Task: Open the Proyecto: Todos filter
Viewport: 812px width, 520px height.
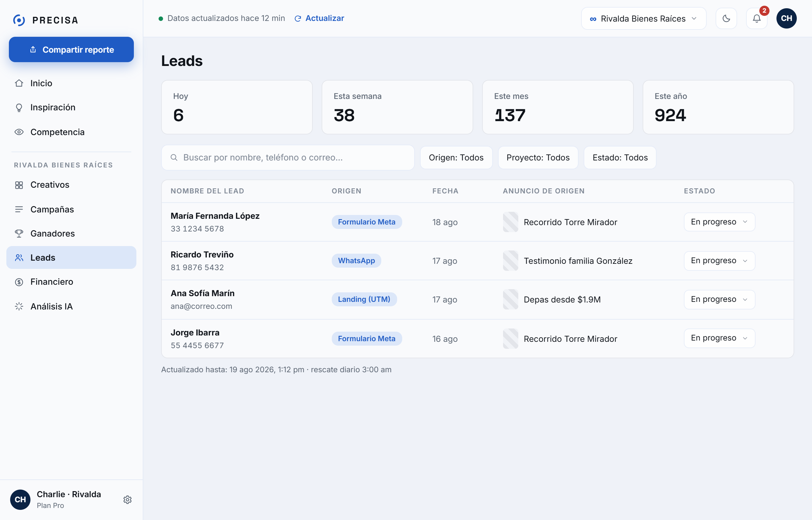Action: pyautogui.click(x=538, y=158)
